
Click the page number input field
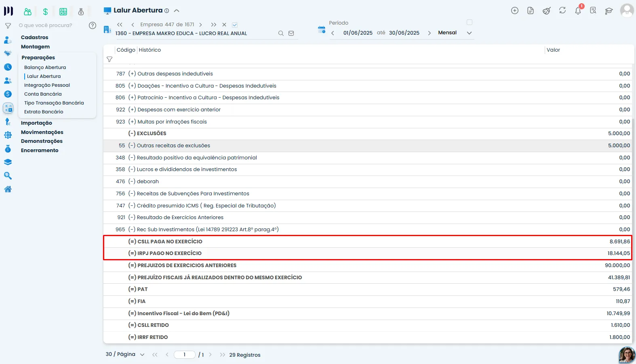185,355
